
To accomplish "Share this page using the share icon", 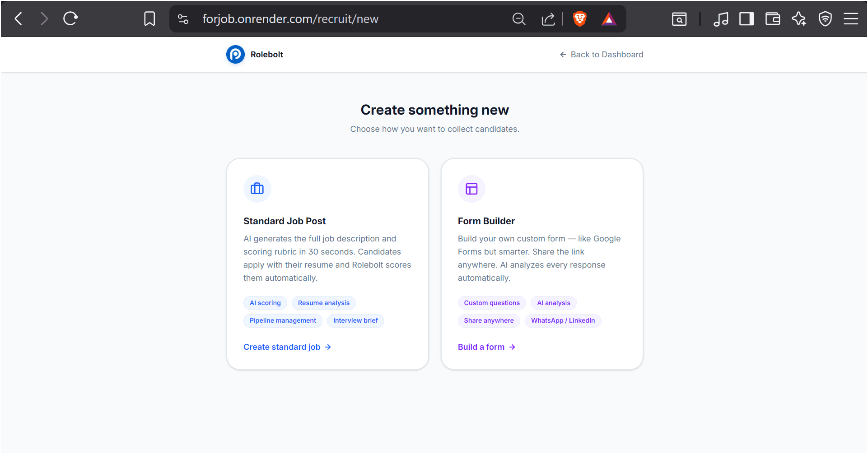I will point(548,19).
